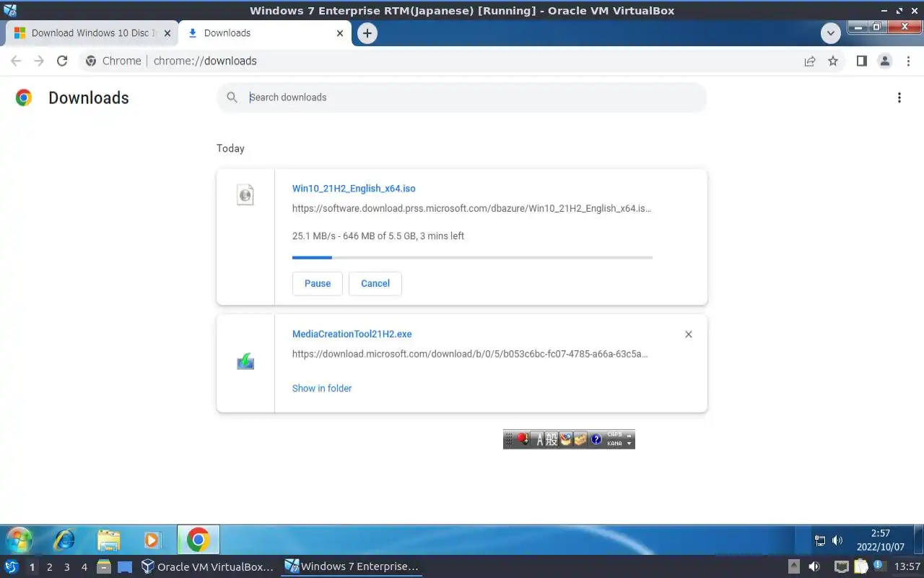Open host clipboard notes tray icon

click(860, 567)
